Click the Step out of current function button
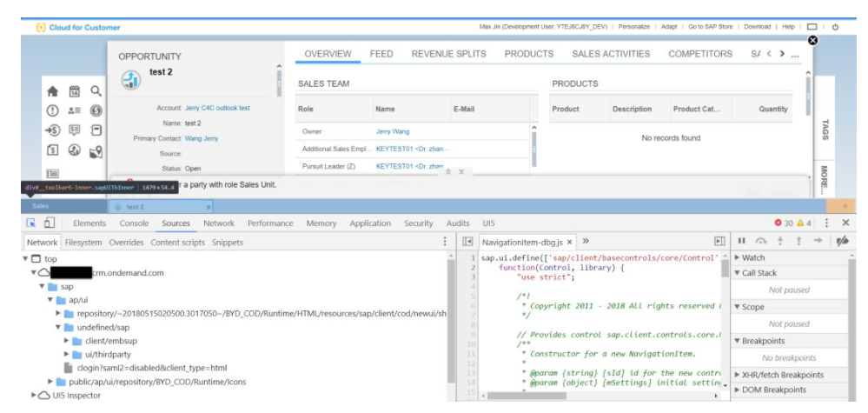 click(798, 241)
